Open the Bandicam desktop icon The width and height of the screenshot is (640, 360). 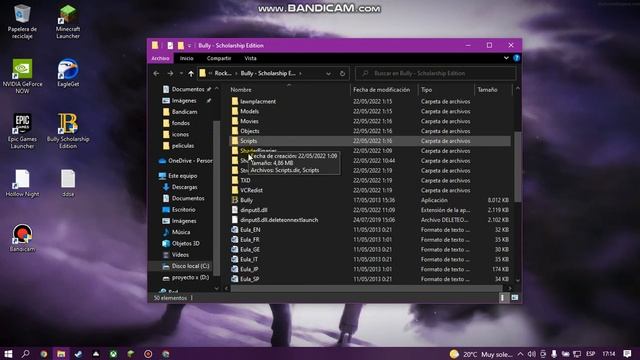point(22,238)
